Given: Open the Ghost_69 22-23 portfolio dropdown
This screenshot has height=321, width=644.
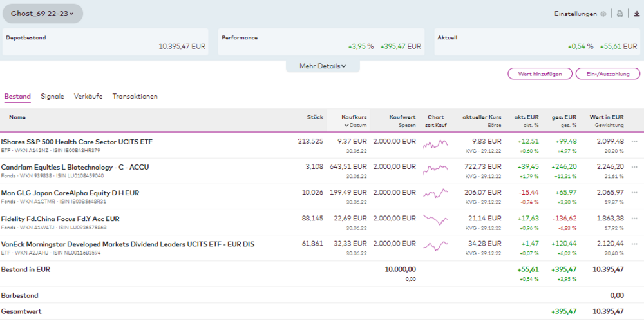Looking at the screenshot, I should 43,14.
